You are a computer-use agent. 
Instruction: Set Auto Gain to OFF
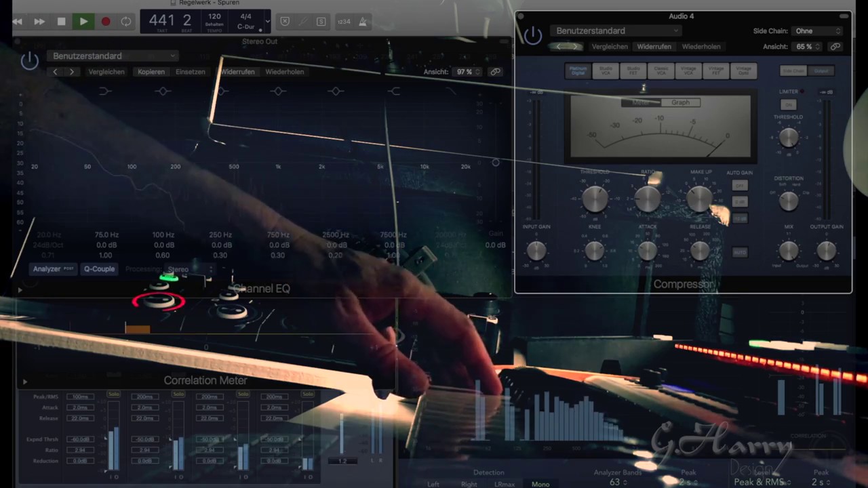point(740,185)
